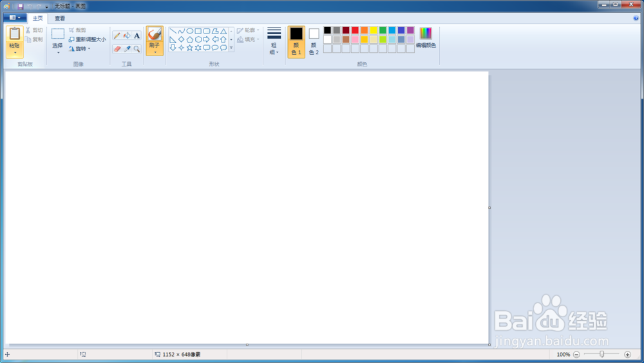
Task: Choose the Polygon shape
Action: pyautogui.click(x=215, y=31)
